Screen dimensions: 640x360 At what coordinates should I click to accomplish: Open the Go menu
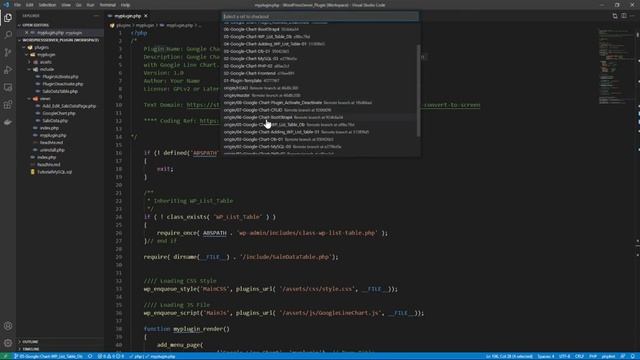tap(78, 5)
